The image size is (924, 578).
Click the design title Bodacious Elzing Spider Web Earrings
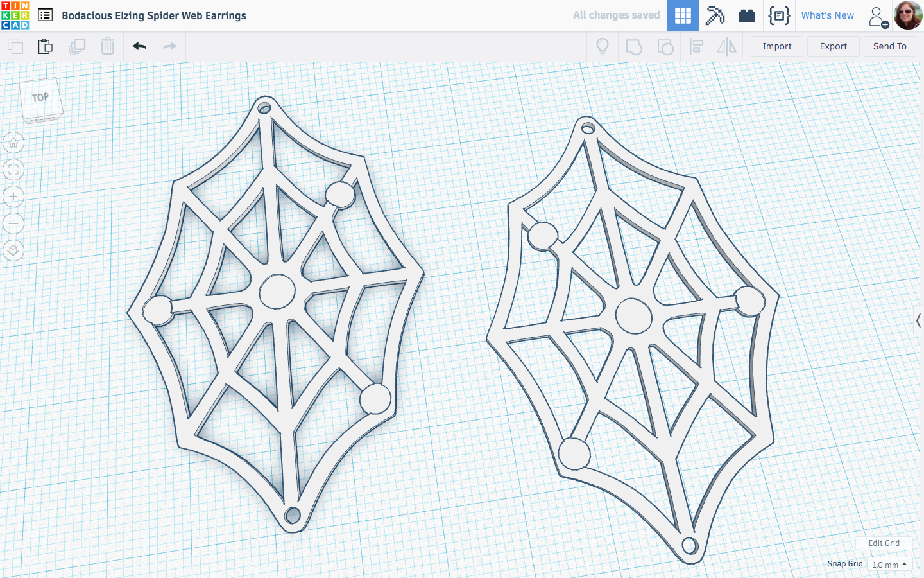click(154, 15)
